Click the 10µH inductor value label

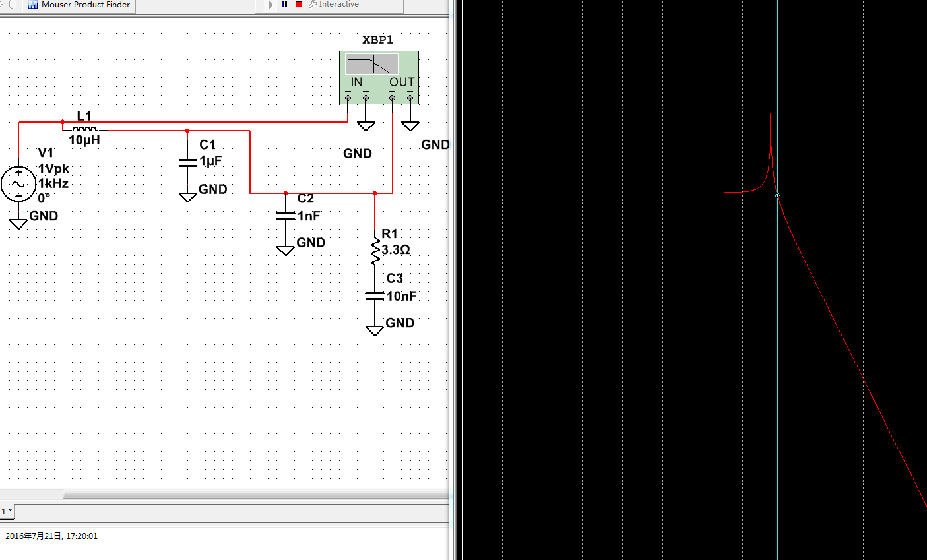pyautogui.click(x=84, y=140)
